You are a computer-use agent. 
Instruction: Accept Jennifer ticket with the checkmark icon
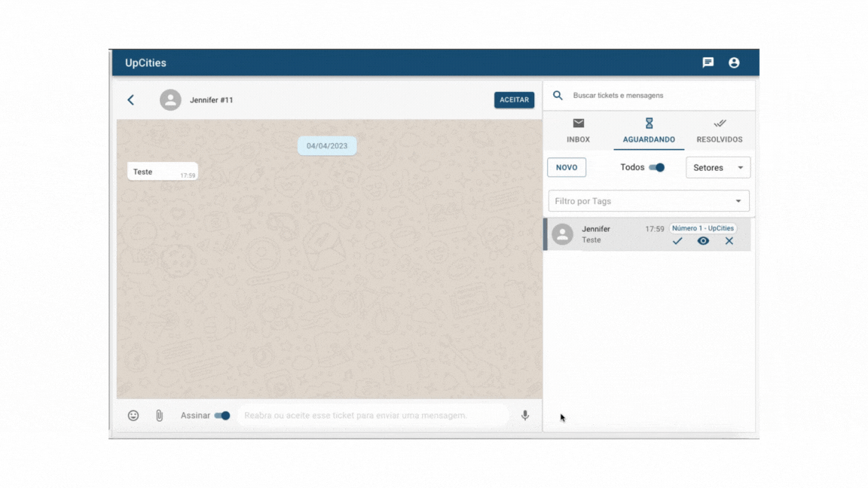click(677, 241)
